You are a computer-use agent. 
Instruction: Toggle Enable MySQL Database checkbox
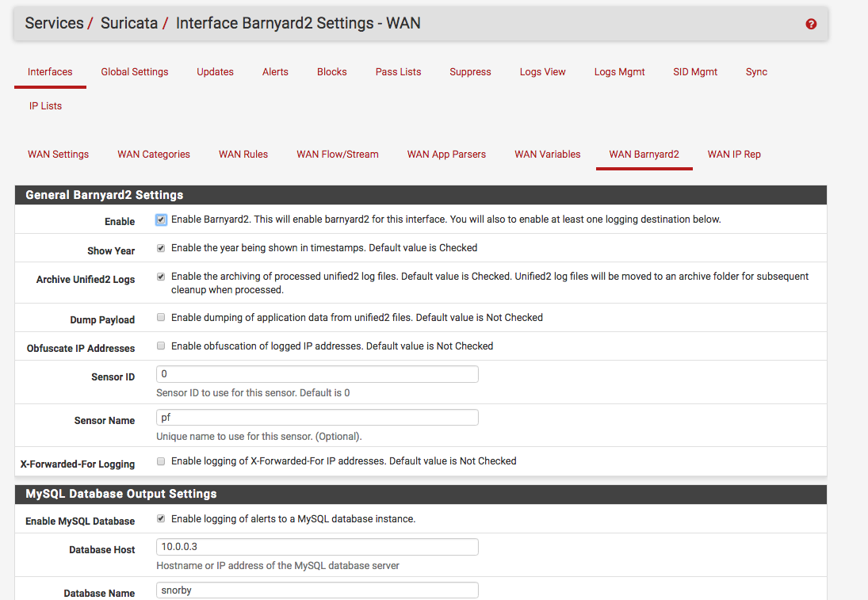[x=161, y=519]
